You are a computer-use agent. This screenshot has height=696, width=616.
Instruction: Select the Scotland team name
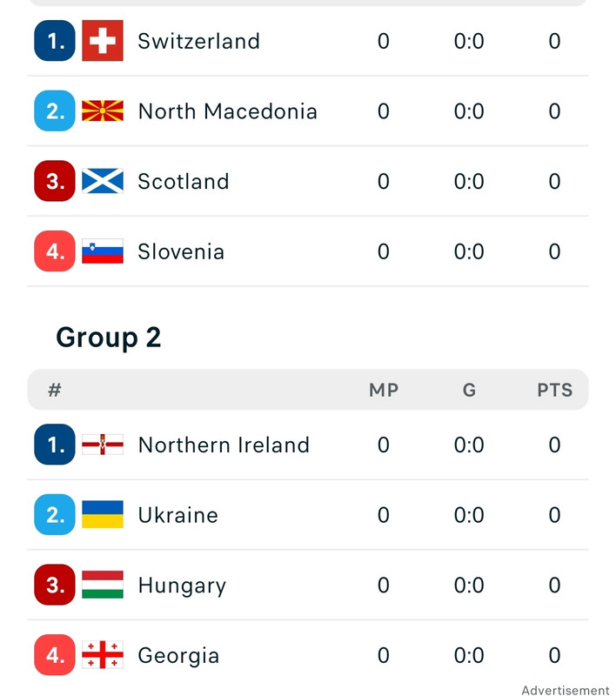[x=184, y=182]
